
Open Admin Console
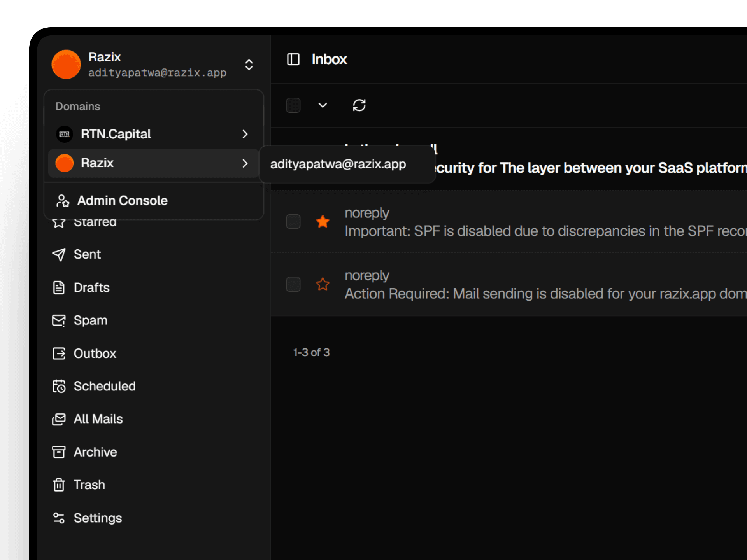154,201
